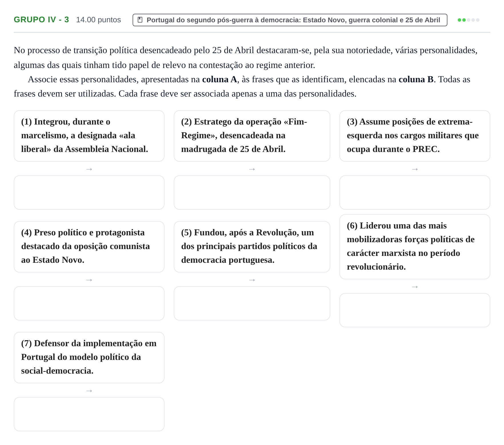Click the empty answer box below phrase (7)
This screenshot has height=445, width=504.
(x=89, y=414)
